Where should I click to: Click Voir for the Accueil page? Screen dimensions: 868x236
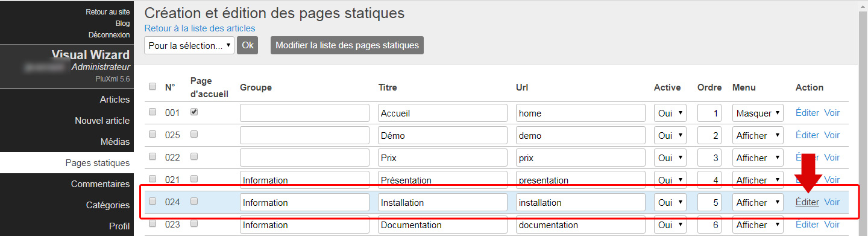coord(832,113)
